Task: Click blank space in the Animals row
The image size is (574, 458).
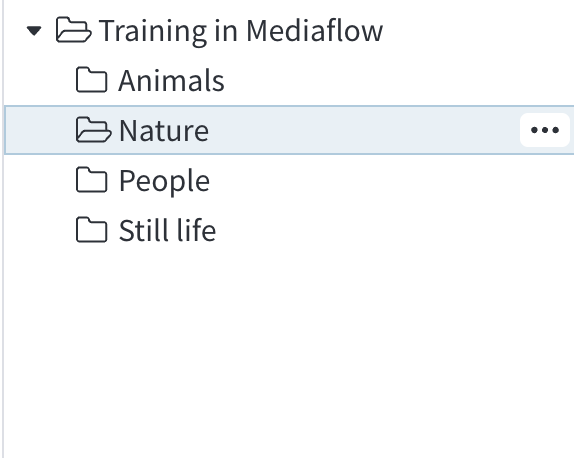Action: (x=399, y=80)
